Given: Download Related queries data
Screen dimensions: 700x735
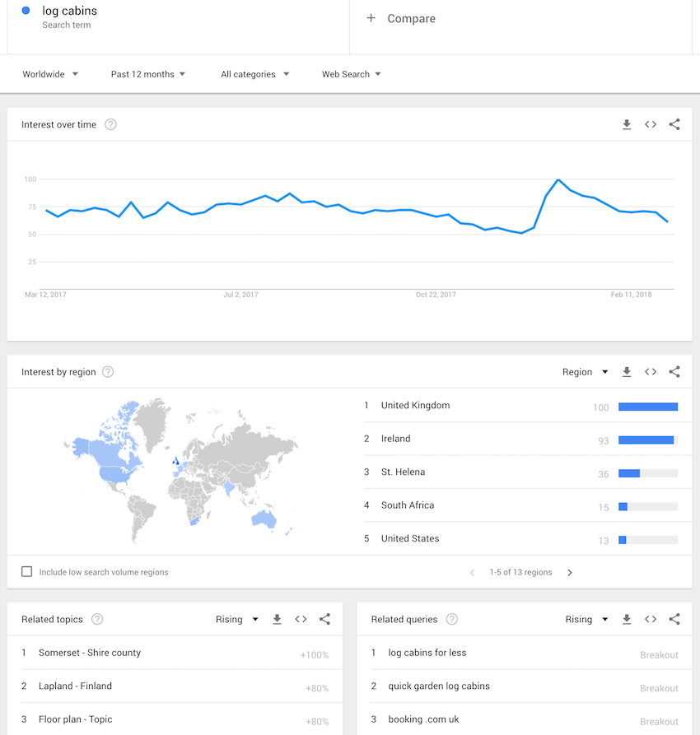Looking at the screenshot, I should [x=627, y=620].
